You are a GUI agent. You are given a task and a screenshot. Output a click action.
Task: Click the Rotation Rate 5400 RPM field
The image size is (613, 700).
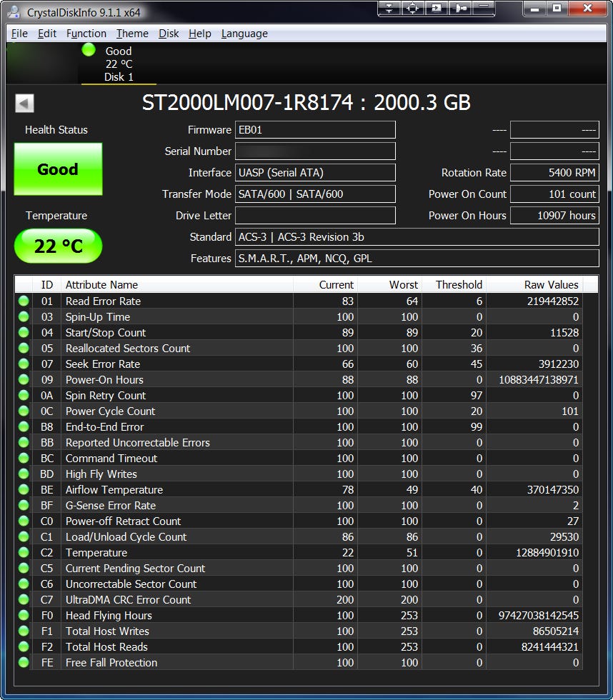coord(554,173)
